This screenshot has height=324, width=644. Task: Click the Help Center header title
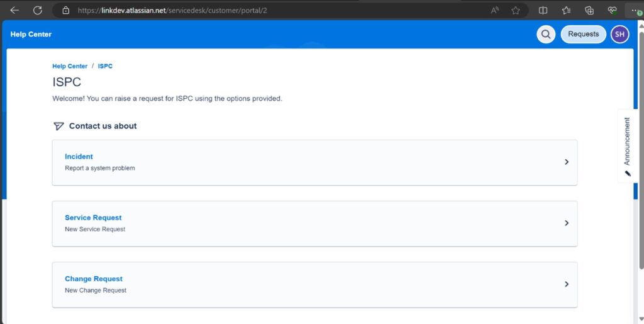coord(31,35)
